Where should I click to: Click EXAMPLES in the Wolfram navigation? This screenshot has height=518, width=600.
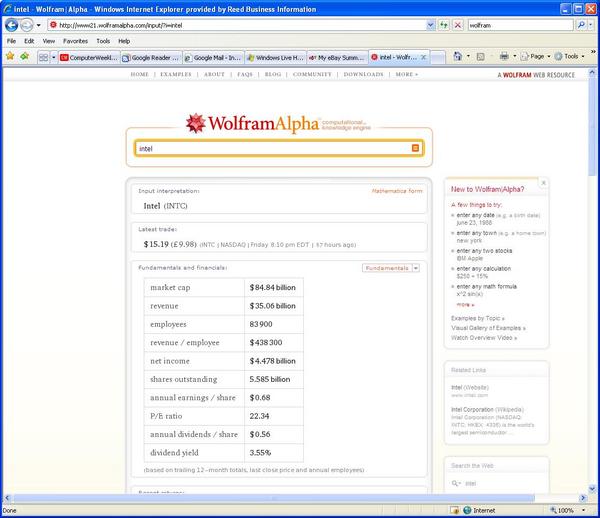coord(176,74)
